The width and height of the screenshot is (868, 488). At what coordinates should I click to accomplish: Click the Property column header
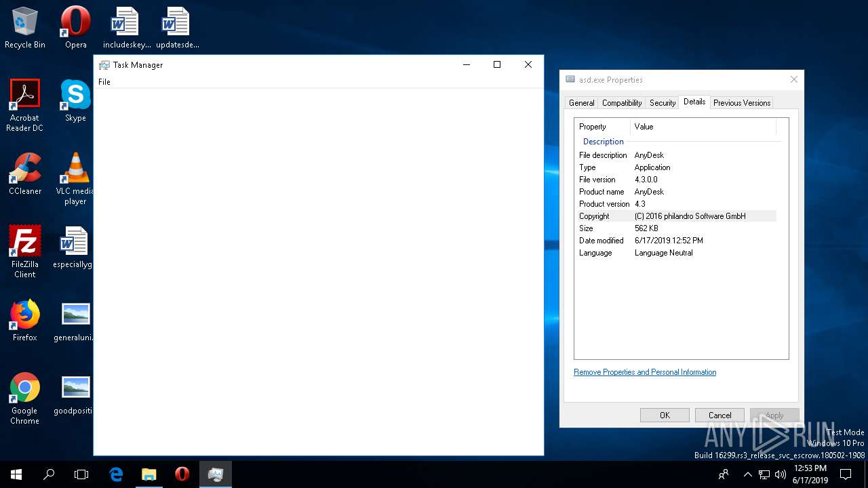pos(603,127)
